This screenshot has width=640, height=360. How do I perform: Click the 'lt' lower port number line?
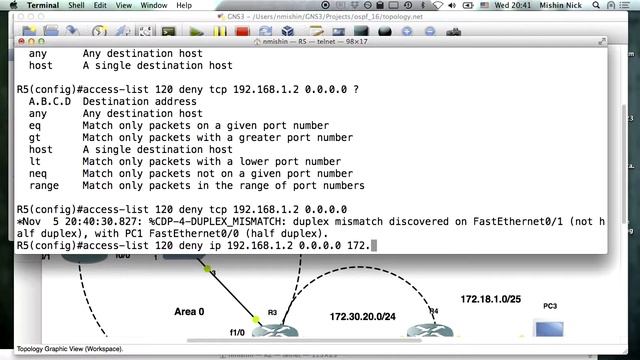point(184,162)
